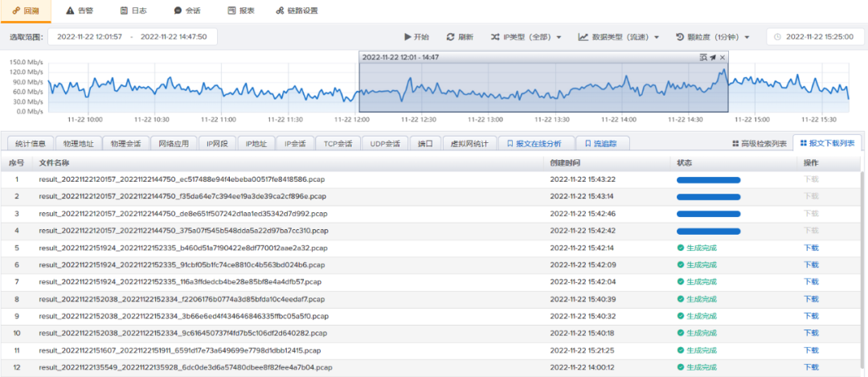Image resolution: width=868 pixels, height=377 pixels.
Task: Go to the 会话 sessions tab
Action: coord(186,10)
